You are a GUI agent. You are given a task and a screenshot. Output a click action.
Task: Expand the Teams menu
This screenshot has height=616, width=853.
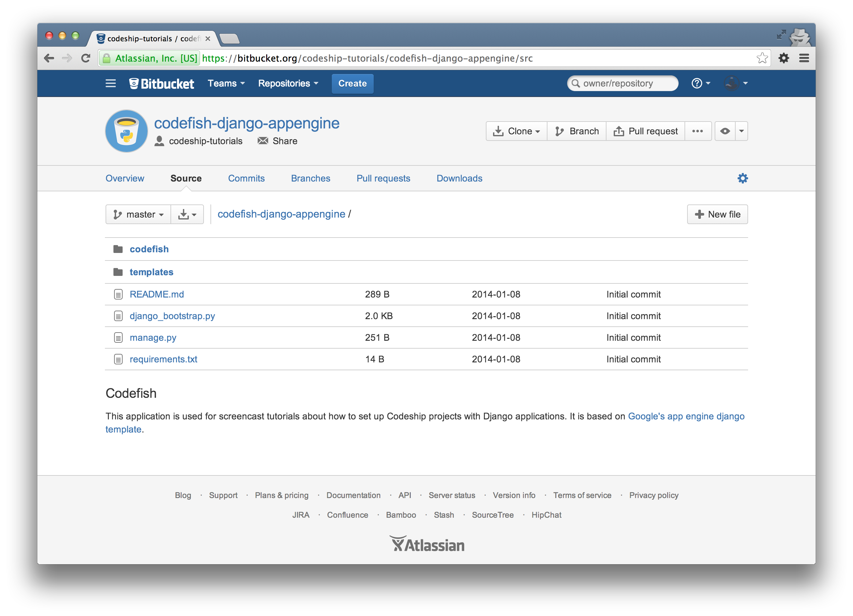(x=226, y=84)
